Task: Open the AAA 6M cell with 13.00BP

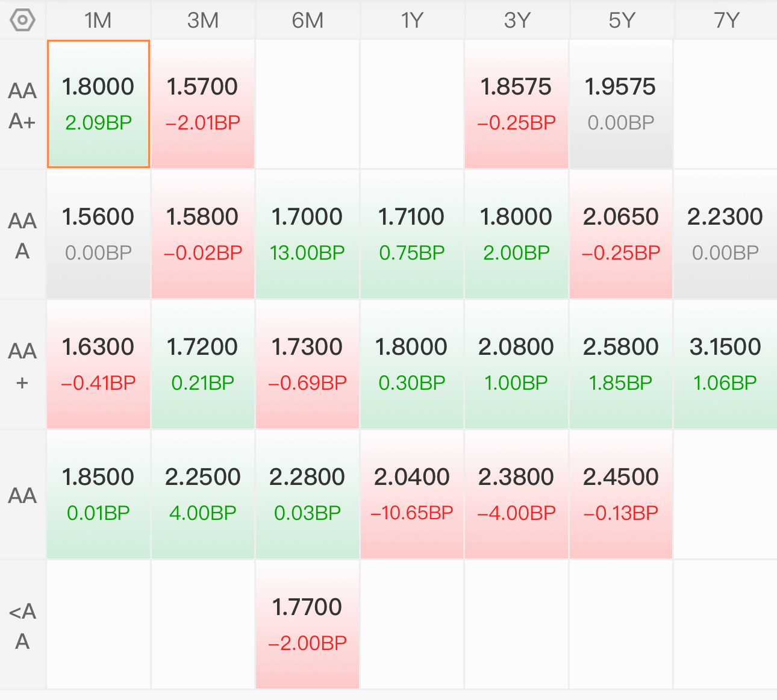Action: 307,234
